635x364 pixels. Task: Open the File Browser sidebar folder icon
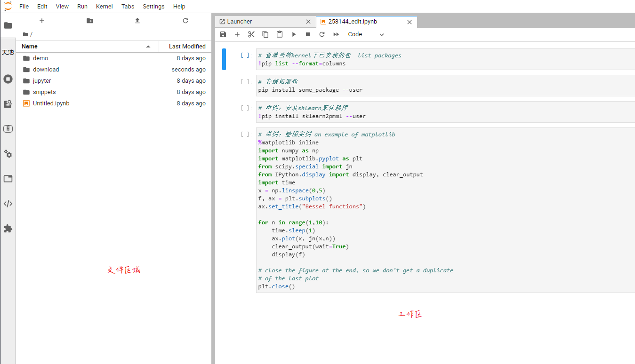coord(8,25)
